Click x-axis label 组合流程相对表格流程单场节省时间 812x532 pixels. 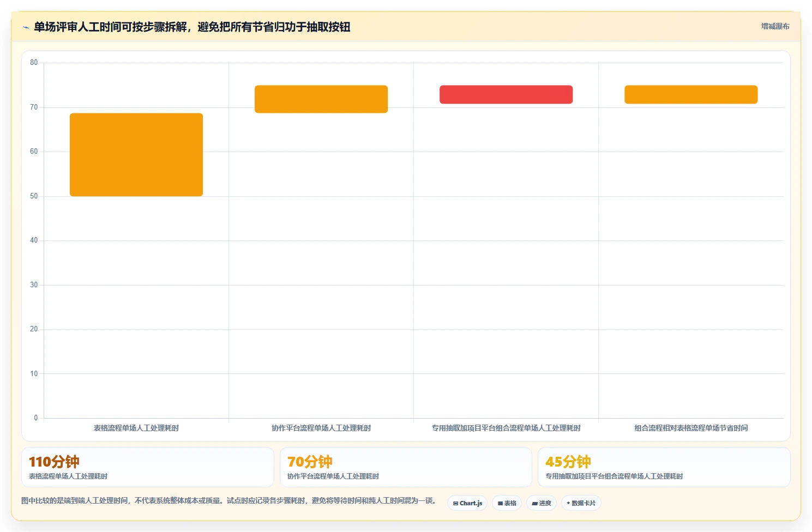coord(691,428)
